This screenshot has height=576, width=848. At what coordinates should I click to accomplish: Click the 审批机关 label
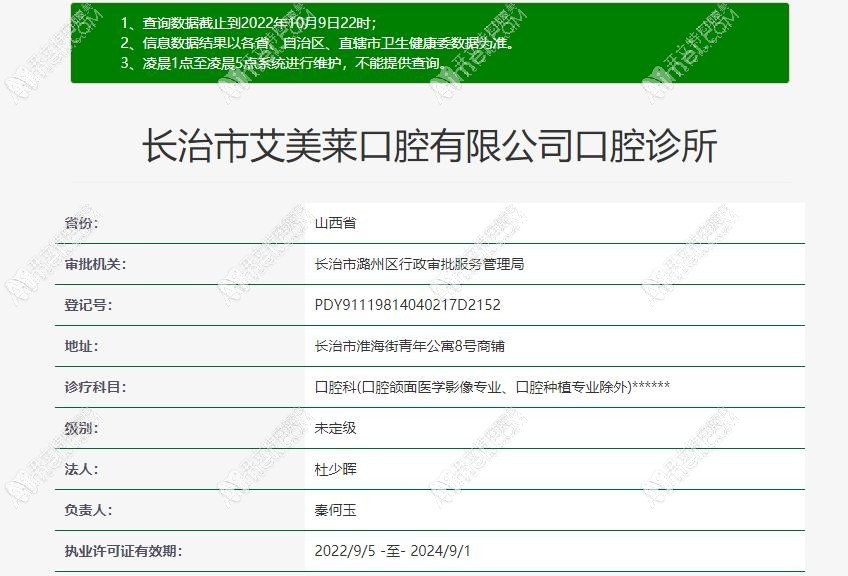coord(95,264)
